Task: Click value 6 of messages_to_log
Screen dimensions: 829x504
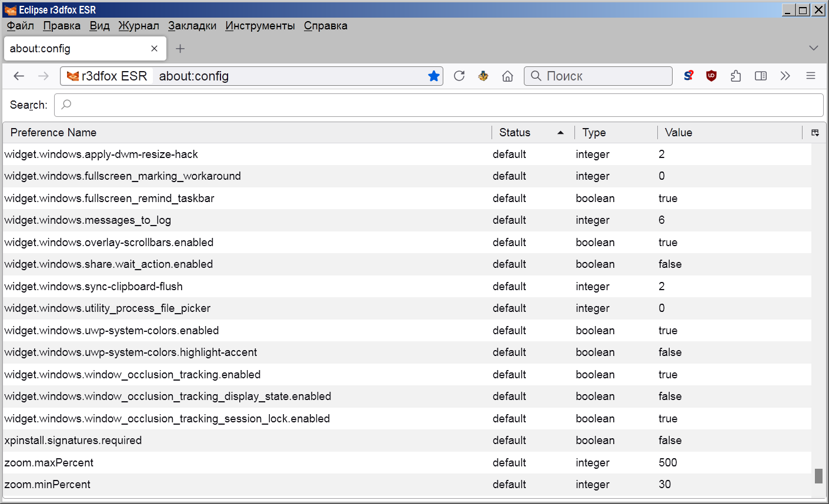Action: click(x=661, y=220)
